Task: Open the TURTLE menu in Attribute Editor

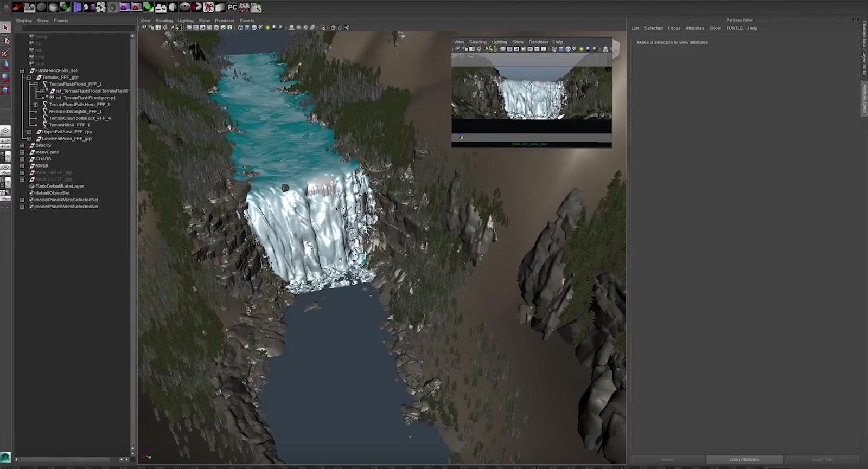Action: [735, 28]
